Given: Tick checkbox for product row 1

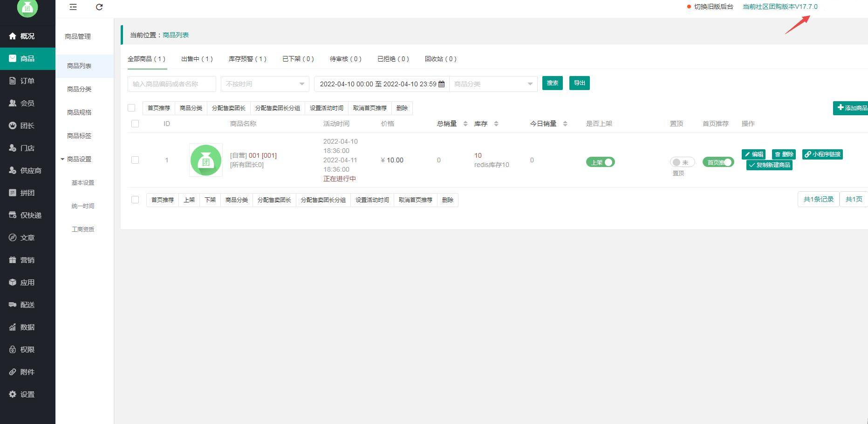Looking at the screenshot, I should pyautogui.click(x=135, y=160).
